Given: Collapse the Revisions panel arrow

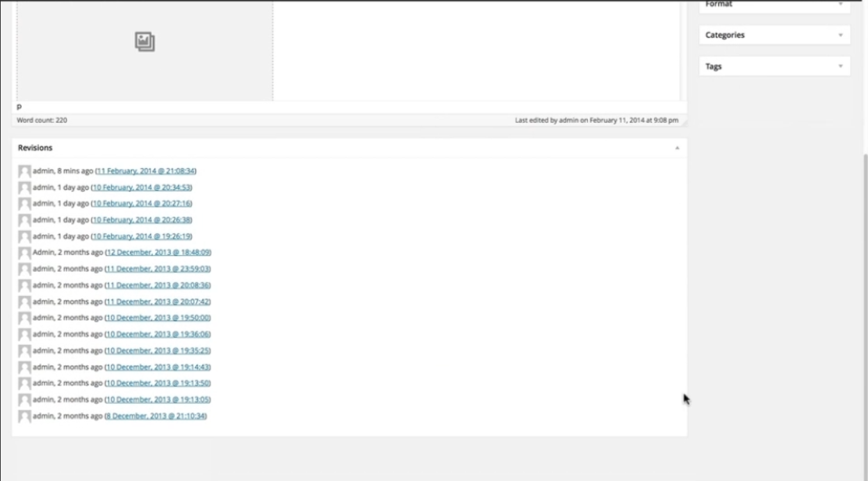Looking at the screenshot, I should (x=677, y=148).
